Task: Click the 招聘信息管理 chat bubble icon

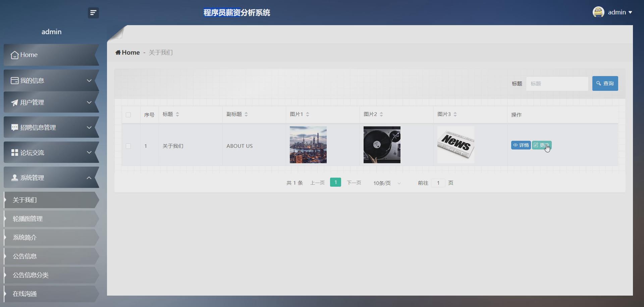Action: coord(14,127)
